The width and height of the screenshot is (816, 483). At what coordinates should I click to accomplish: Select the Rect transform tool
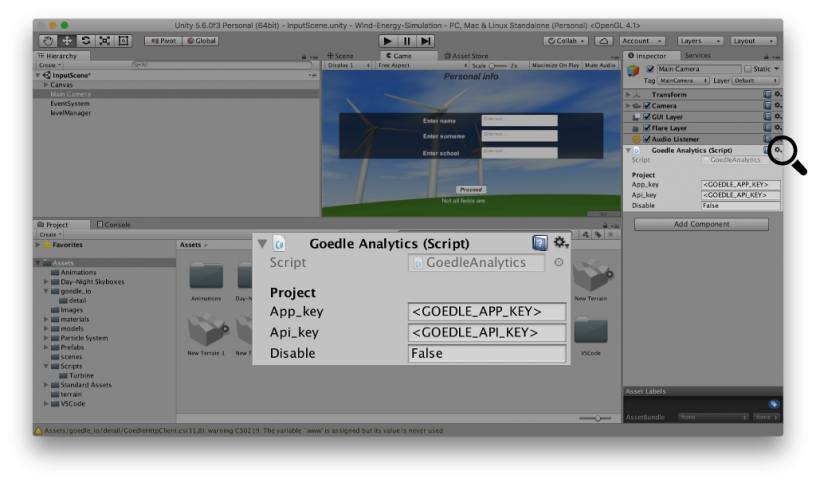[x=123, y=41]
